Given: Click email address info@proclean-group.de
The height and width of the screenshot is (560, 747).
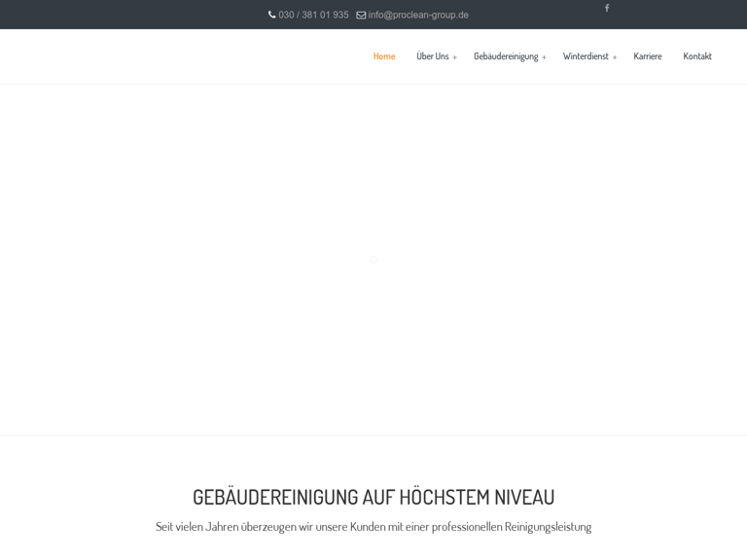Looking at the screenshot, I should (x=418, y=15).
